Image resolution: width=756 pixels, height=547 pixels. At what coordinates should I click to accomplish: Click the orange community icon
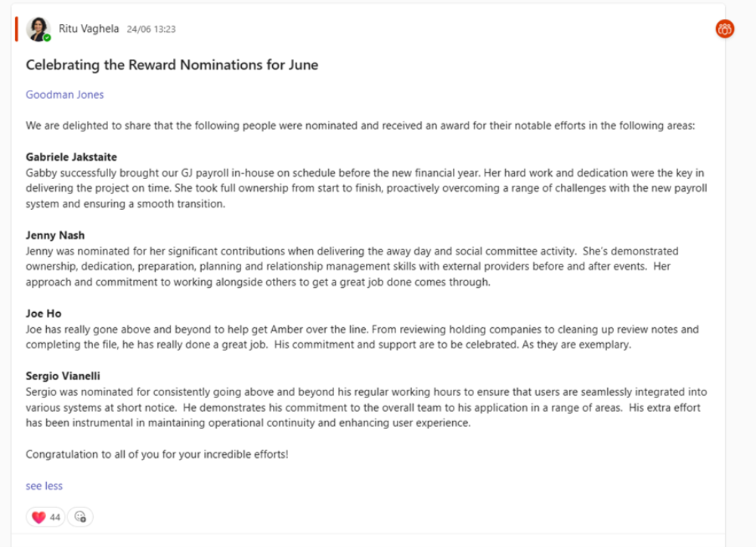point(724,29)
